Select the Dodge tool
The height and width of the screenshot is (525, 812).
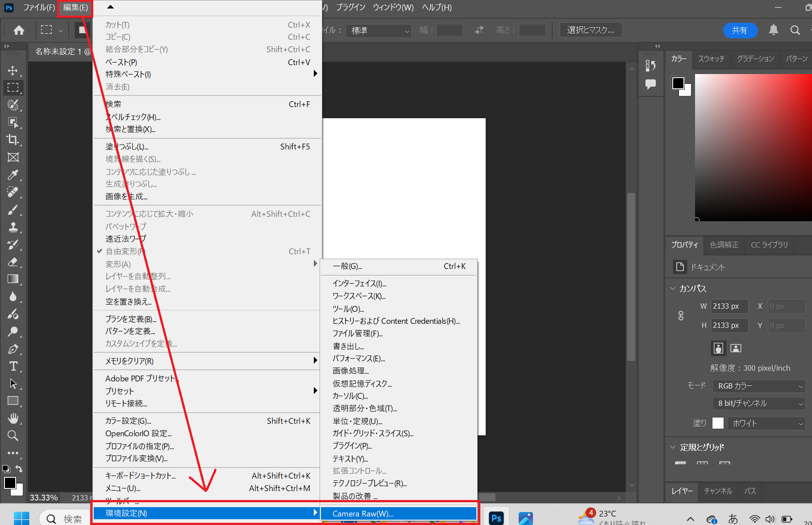point(13,331)
